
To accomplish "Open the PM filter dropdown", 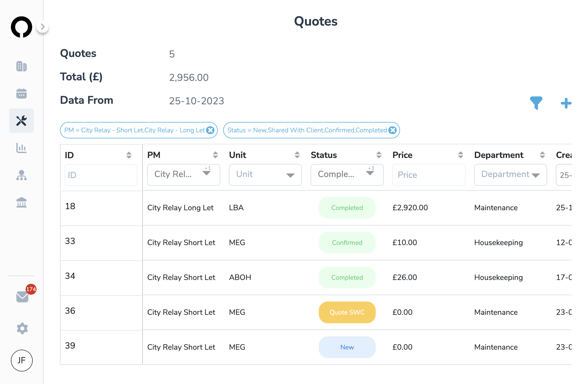I will 184,175.
